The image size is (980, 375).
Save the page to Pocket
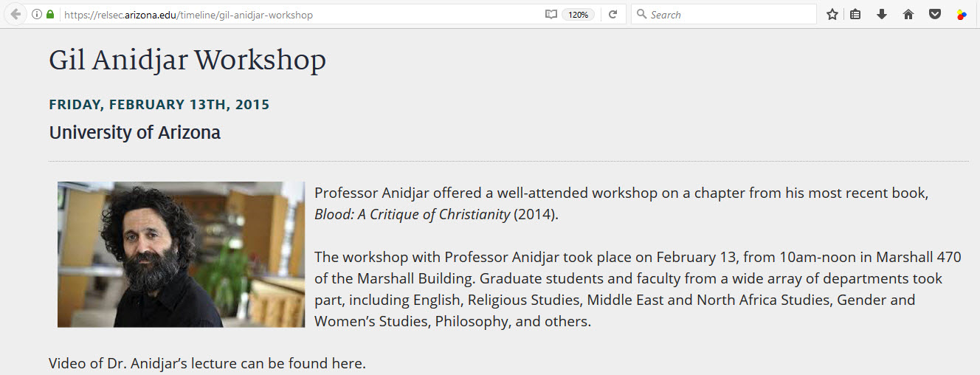pos(935,14)
